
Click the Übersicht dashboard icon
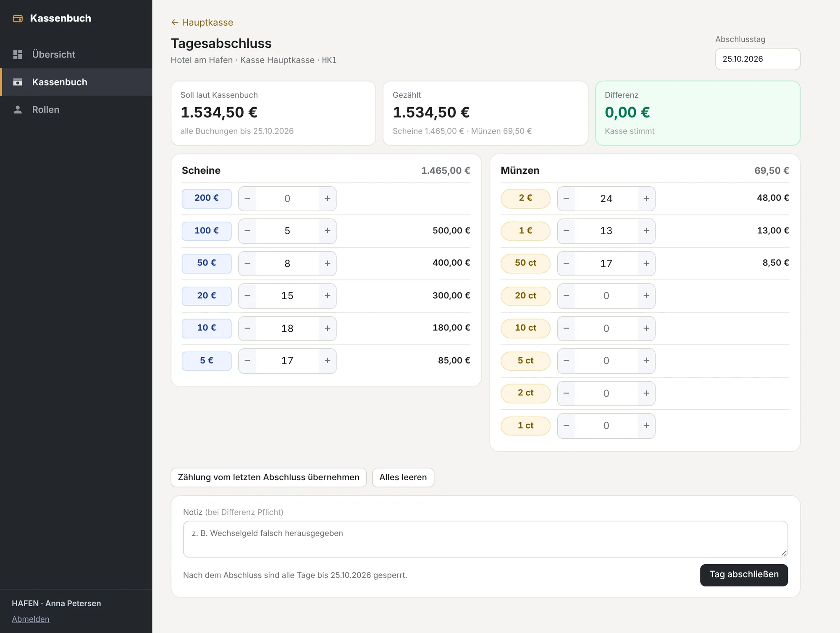tap(18, 55)
